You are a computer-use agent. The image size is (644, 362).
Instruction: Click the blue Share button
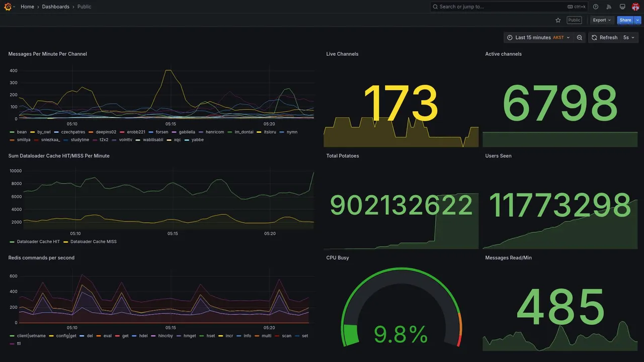click(625, 20)
